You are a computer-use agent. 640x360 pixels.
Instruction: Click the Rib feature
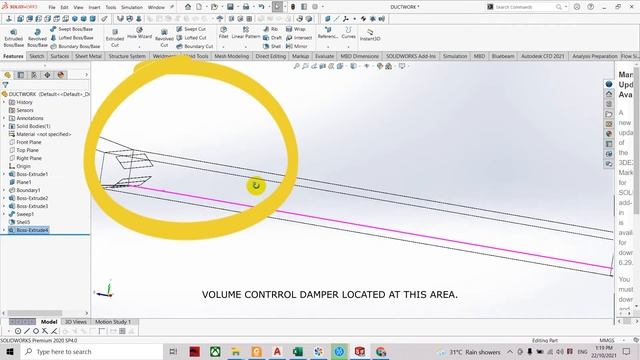(x=271, y=29)
